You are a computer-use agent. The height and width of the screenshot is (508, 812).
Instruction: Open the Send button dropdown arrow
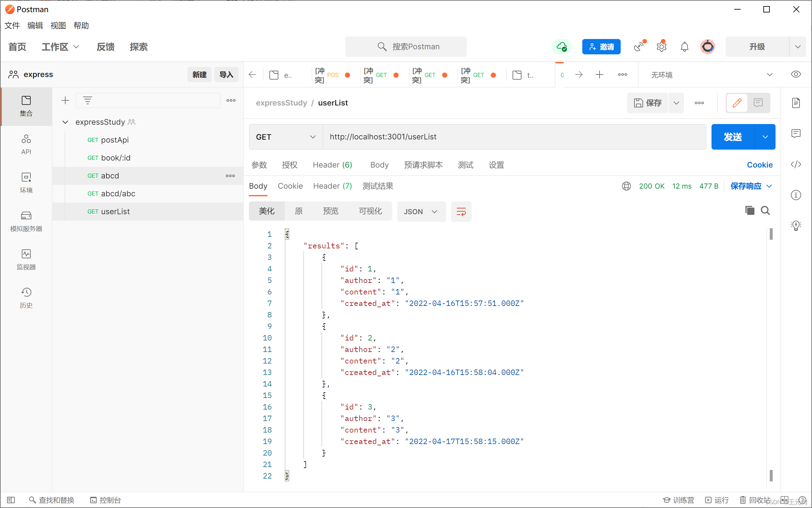pyautogui.click(x=765, y=137)
